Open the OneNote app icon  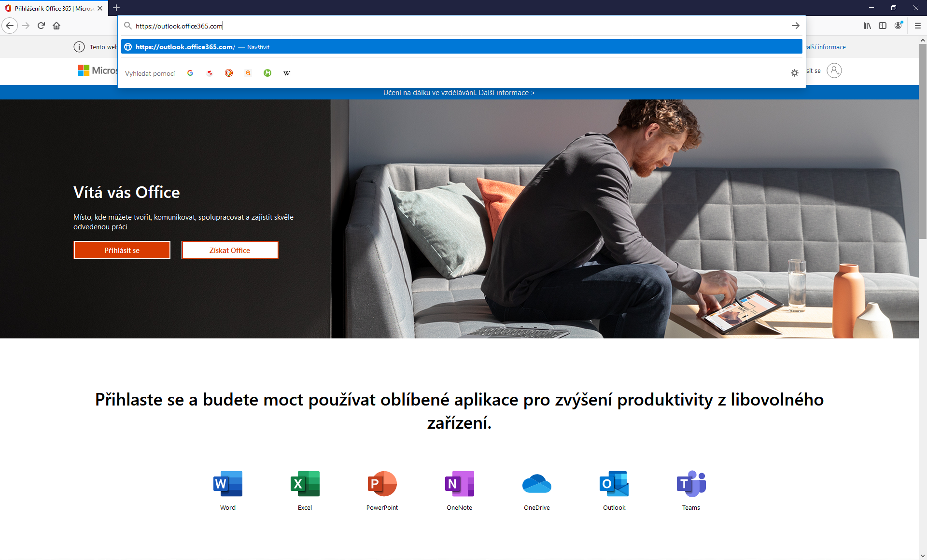point(460,484)
